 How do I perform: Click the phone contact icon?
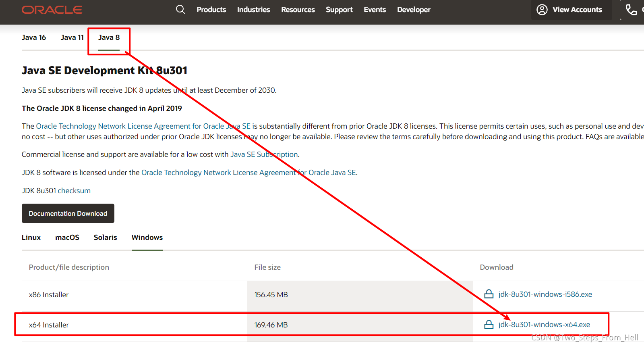[x=631, y=10]
